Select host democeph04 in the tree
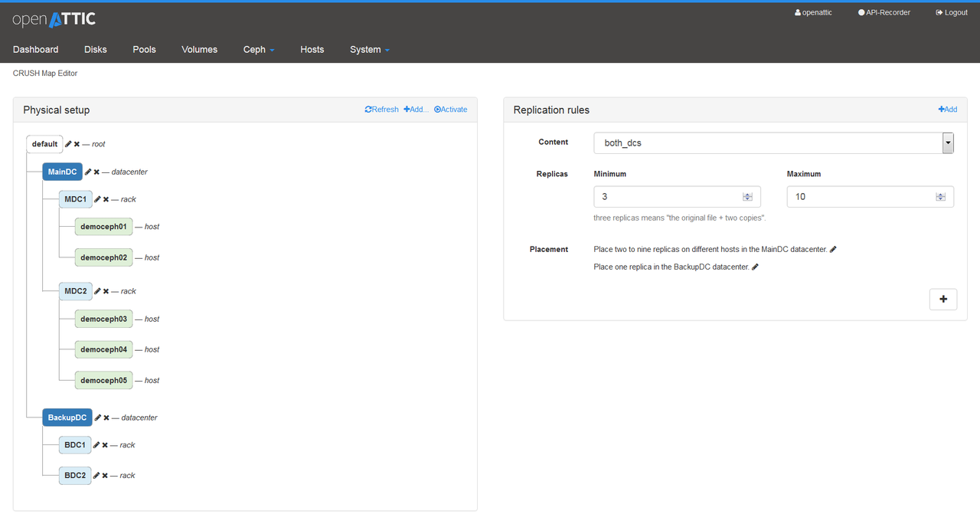 click(103, 349)
